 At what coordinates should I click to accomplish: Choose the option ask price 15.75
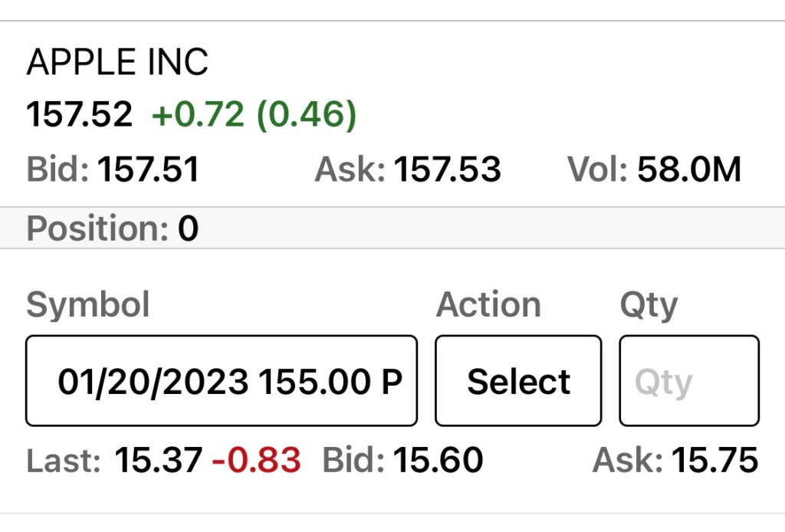coord(714,461)
